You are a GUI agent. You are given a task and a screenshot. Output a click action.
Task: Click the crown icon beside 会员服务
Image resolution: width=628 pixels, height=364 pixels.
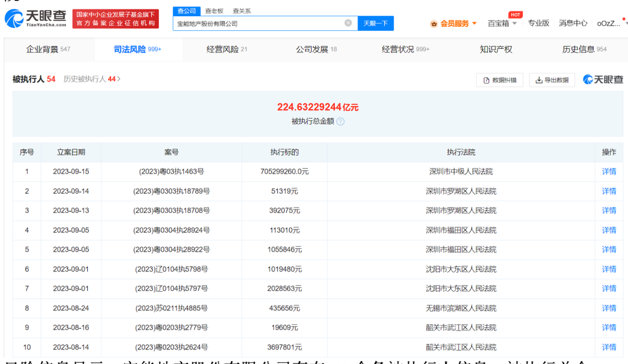[434, 24]
